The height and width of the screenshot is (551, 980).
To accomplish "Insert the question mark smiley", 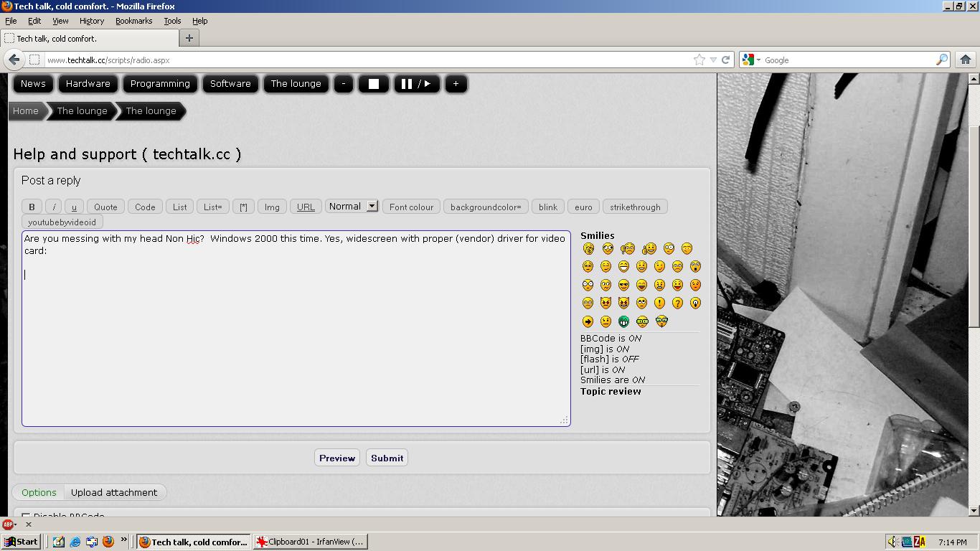I will pyautogui.click(x=677, y=303).
